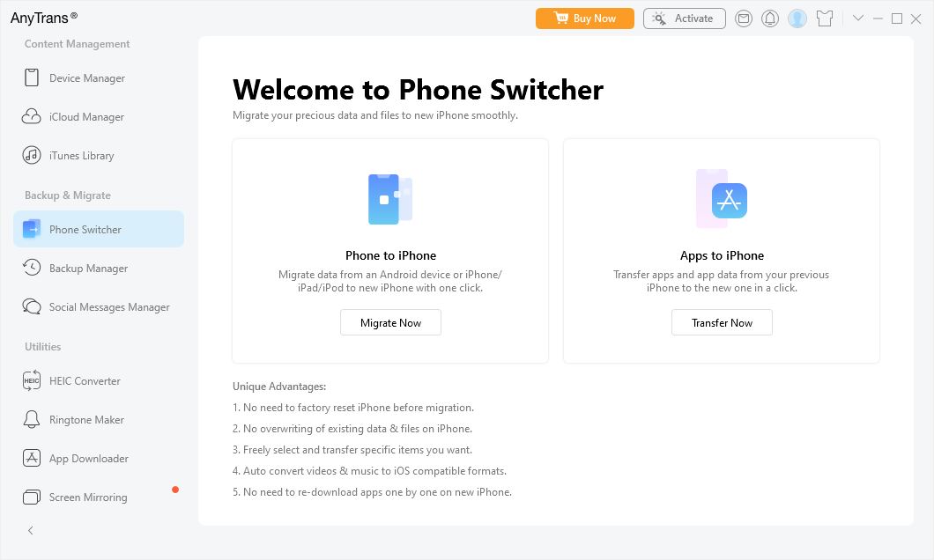Click advantage about no re-downloading apps
Screen dimensions: 934x560
pos(373,492)
